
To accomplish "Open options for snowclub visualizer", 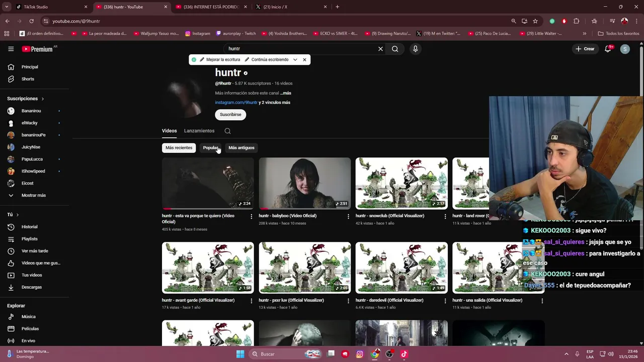I will [445, 216].
